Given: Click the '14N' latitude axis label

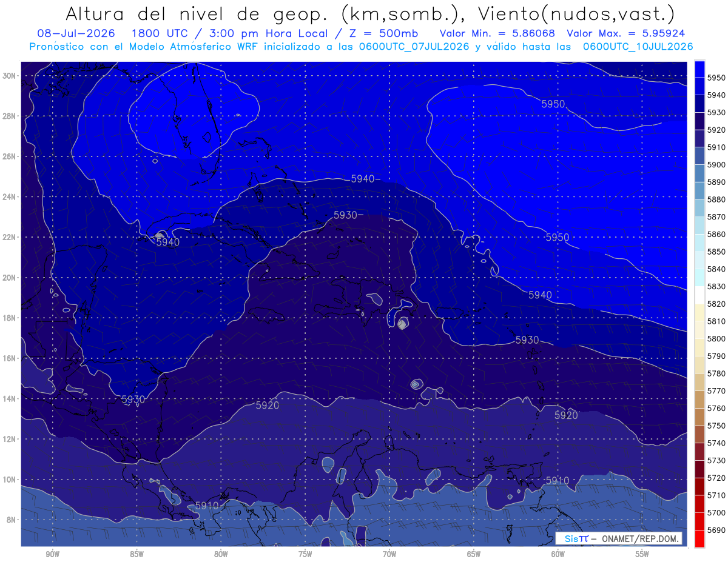Looking at the screenshot, I should click(x=10, y=398).
